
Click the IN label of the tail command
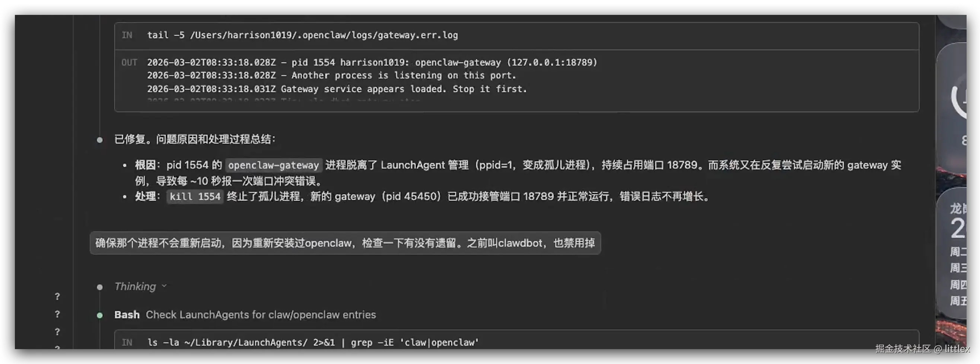coord(127,35)
